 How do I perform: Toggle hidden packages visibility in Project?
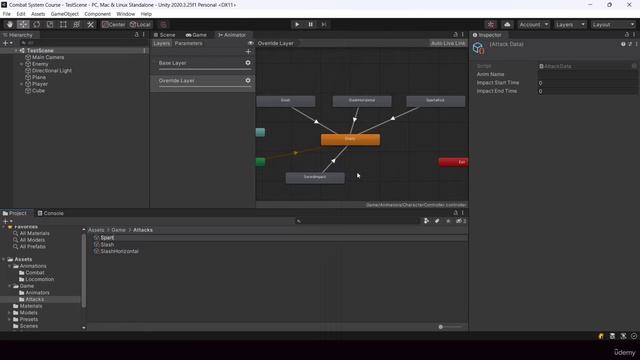[x=460, y=221]
